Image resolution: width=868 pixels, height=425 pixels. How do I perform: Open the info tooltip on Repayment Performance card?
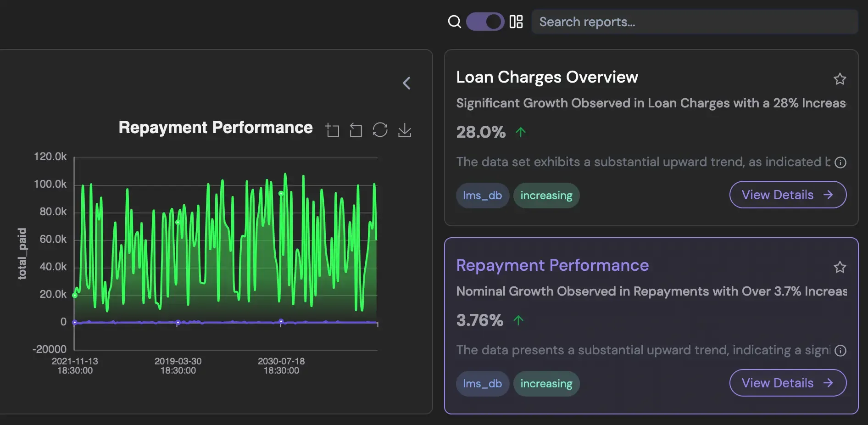(x=841, y=350)
